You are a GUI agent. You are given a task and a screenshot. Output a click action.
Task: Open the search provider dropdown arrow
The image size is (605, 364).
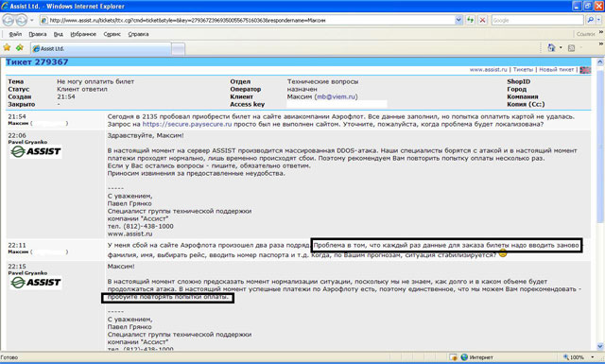coord(598,20)
